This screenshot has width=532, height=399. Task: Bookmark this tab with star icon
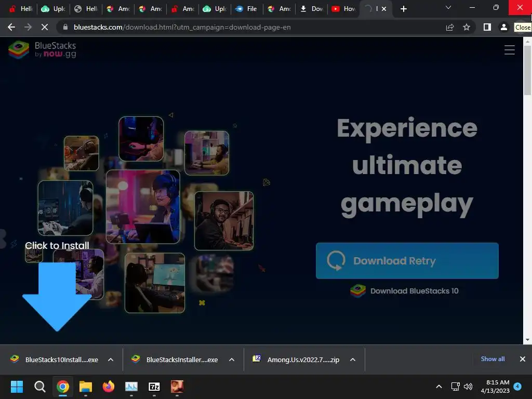pos(467,27)
